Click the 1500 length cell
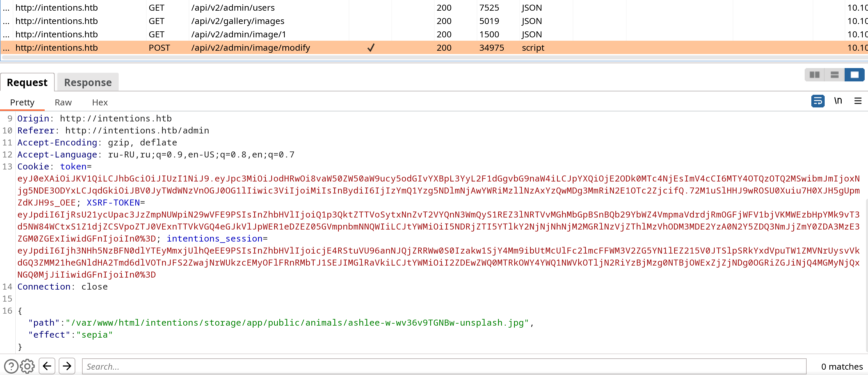 click(489, 34)
